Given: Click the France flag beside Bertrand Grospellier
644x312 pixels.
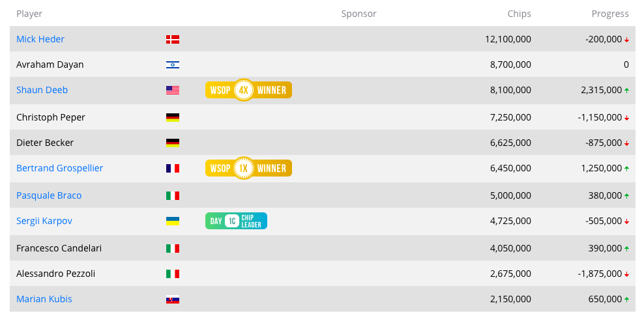Looking at the screenshot, I should [173, 168].
